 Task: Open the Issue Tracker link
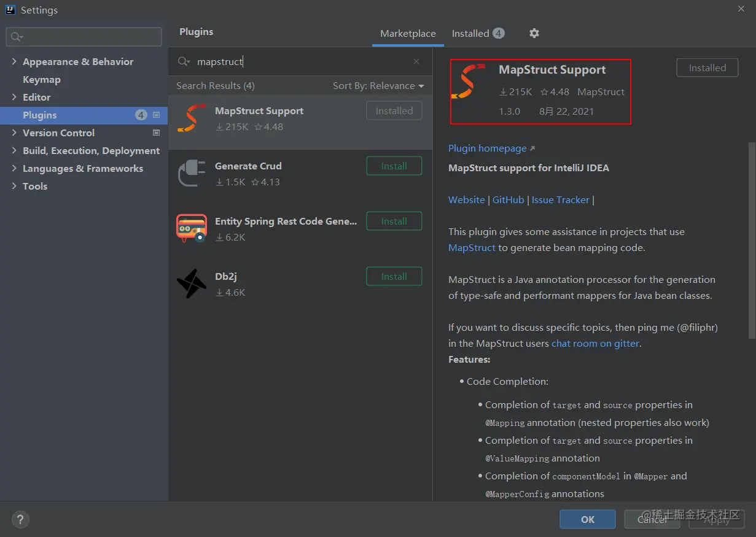(x=560, y=199)
